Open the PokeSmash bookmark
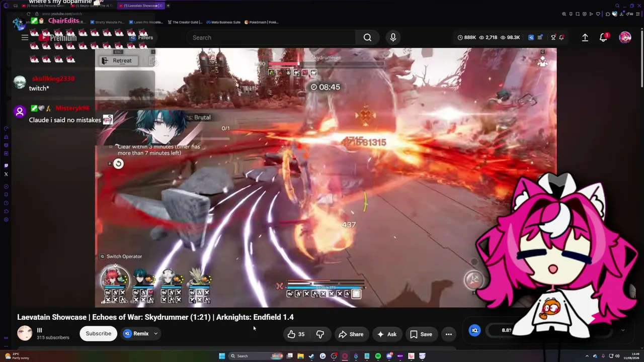 pyautogui.click(x=262, y=22)
